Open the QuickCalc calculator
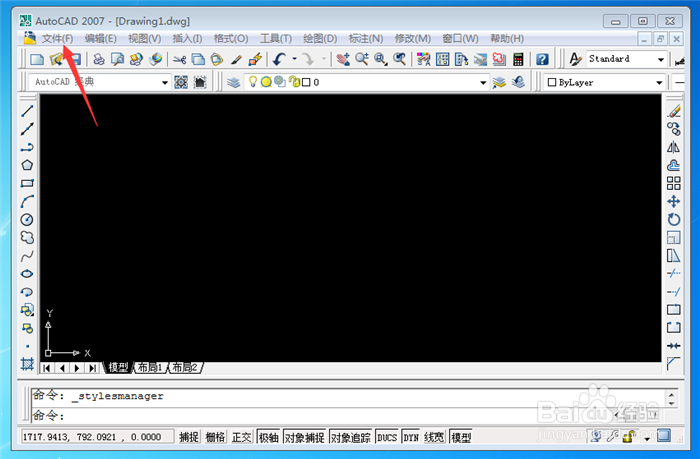 point(518,59)
